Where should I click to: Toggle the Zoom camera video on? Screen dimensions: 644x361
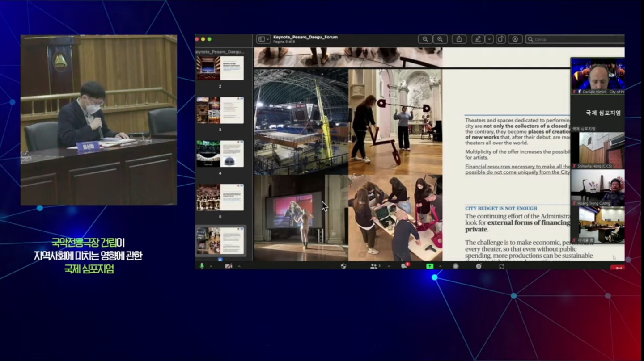(x=229, y=266)
